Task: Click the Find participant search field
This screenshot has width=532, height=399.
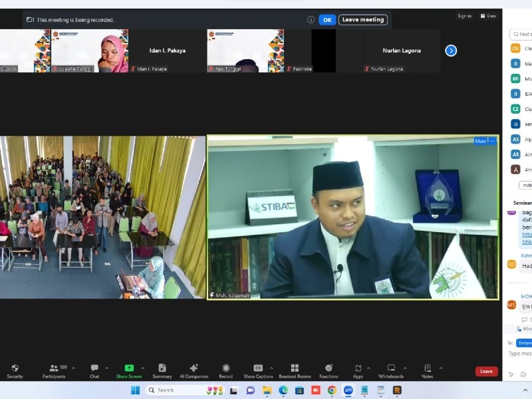Action: coord(521,35)
